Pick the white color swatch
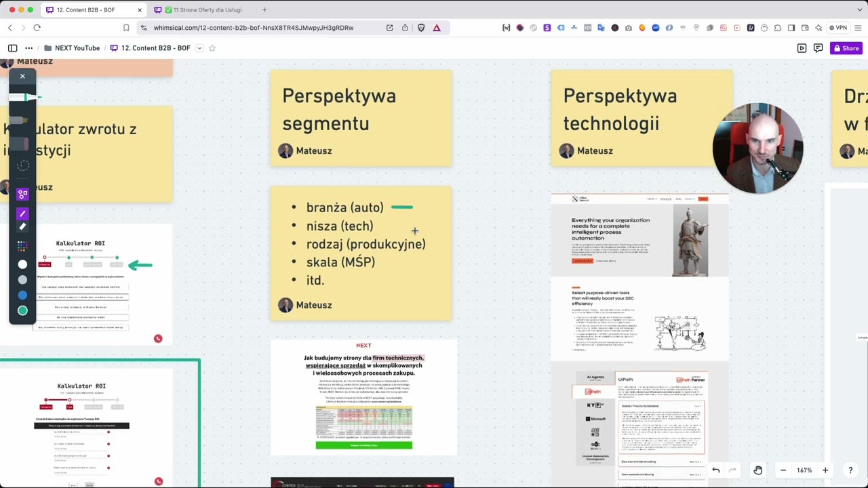Viewport: 868px width, 488px height. pos(22,264)
